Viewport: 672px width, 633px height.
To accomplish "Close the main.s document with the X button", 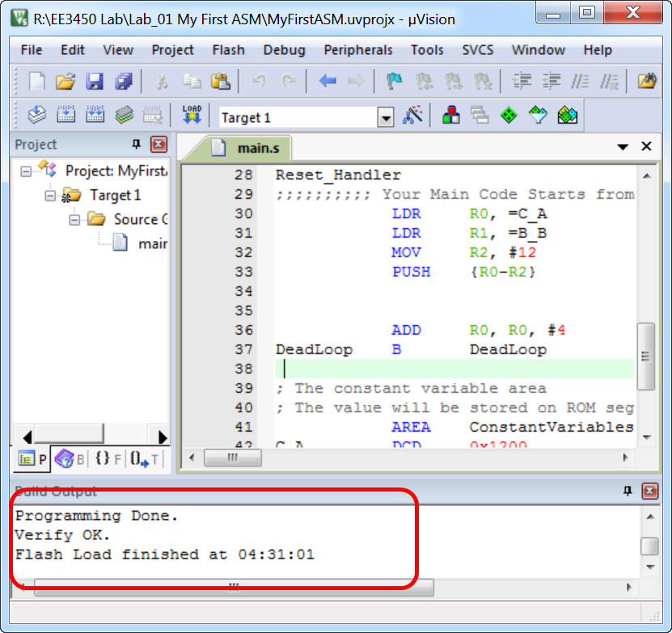I will (x=646, y=146).
